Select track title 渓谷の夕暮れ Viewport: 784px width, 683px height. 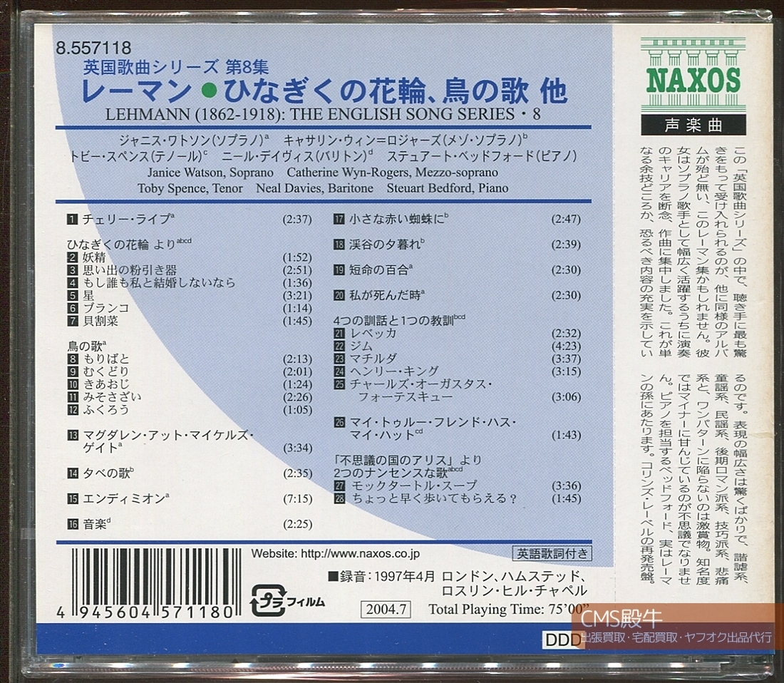pos(386,245)
